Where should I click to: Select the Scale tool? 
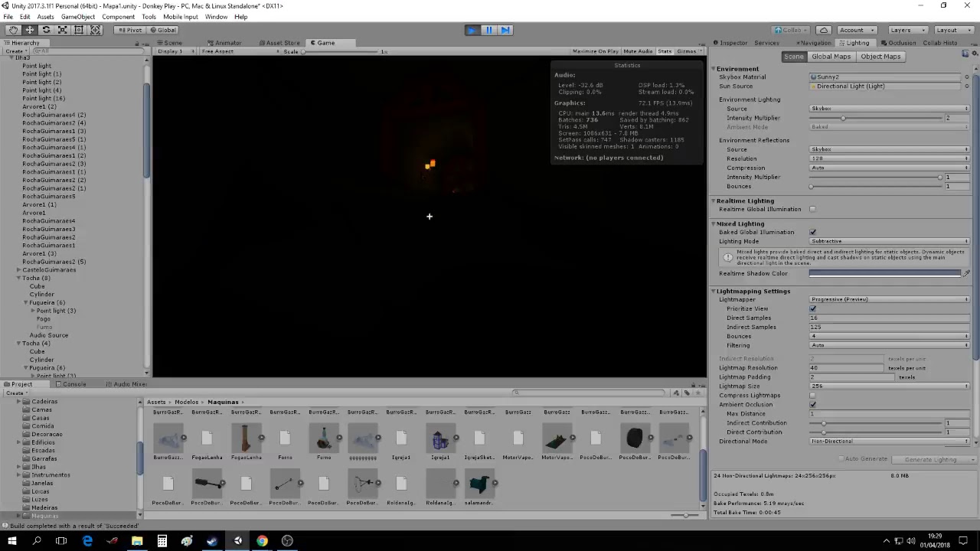[x=63, y=30]
